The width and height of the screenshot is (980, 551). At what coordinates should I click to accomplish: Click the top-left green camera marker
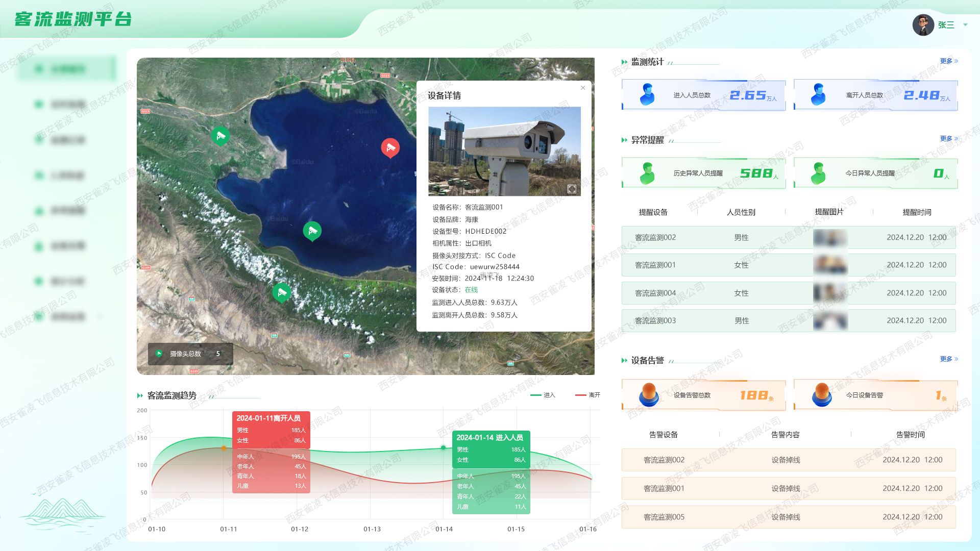click(220, 136)
